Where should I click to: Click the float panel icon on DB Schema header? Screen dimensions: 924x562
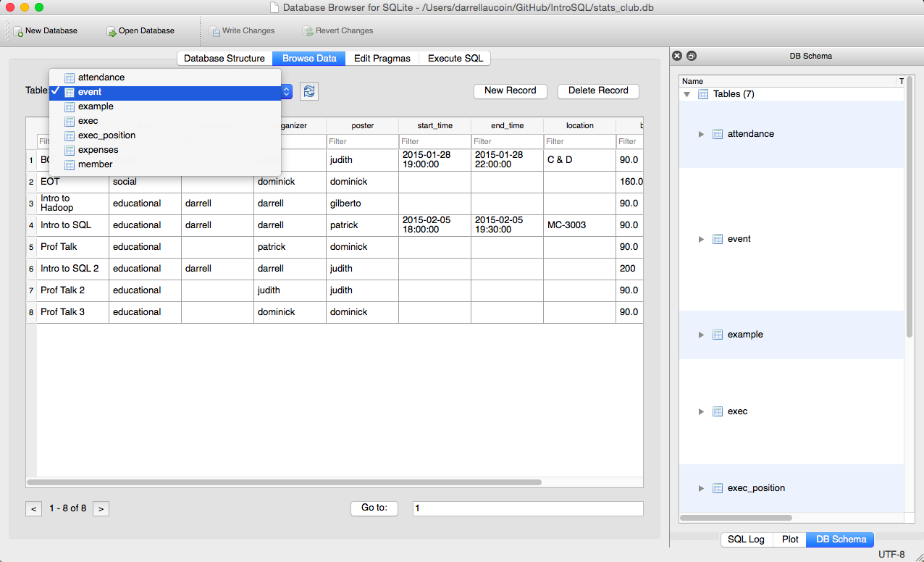coord(690,56)
